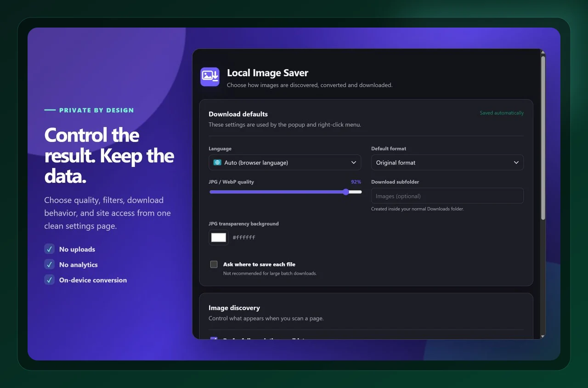Enable Ask where to save each file
The height and width of the screenshot is (388, 588).
coord(214,264)
